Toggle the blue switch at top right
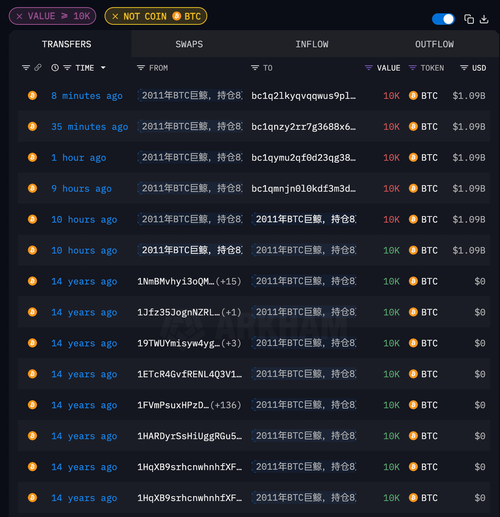The width and height of the screenshot is (500, 517). (x=443, y=19)
